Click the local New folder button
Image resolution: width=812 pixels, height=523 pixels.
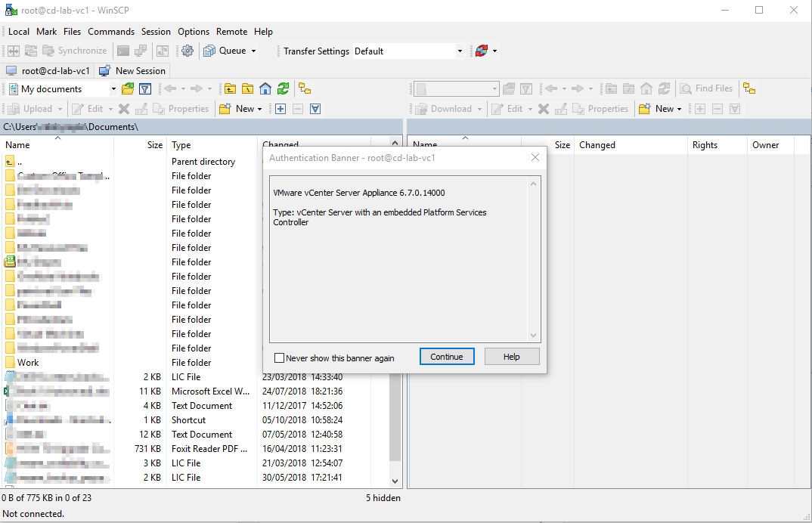237,109
